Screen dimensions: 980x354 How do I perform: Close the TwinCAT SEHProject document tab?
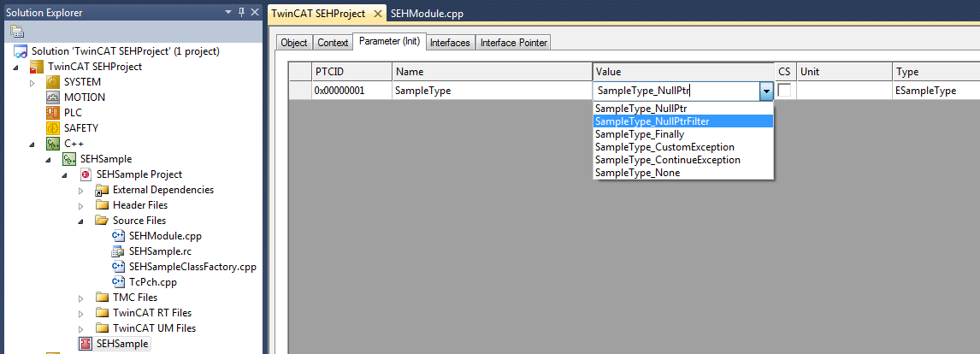[x=377, y=13]
